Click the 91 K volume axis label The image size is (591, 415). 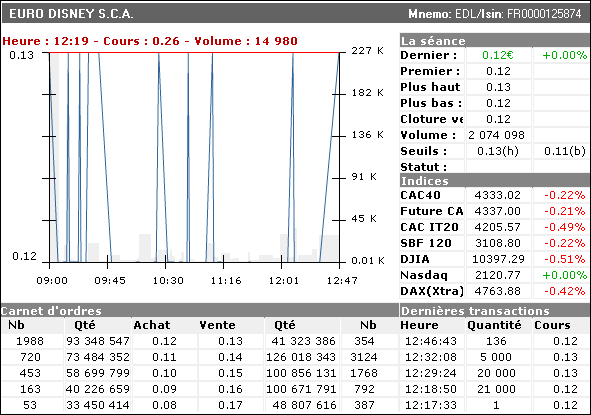[364, 176]
